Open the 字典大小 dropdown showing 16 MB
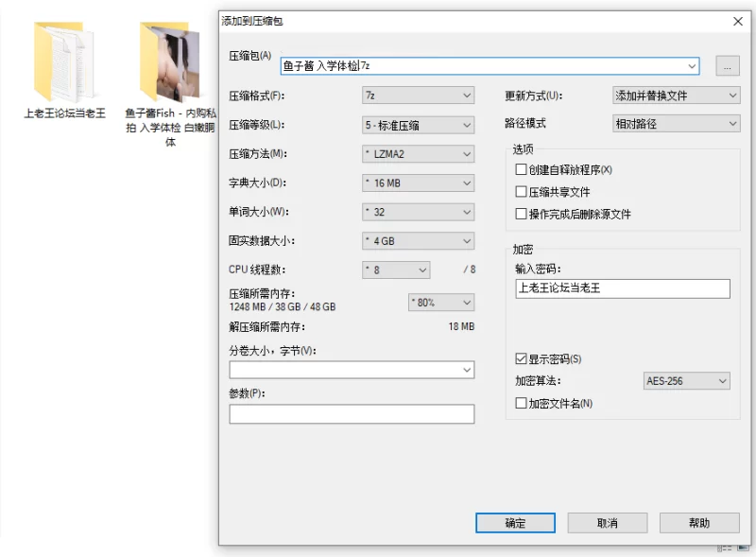This screenshot has width=756, height=557. pyautogui.click(x=418, y=183)
